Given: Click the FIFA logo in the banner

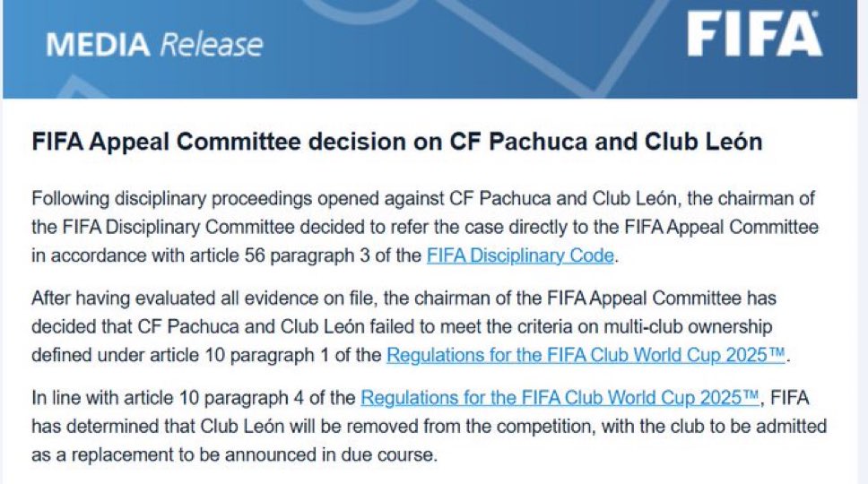Looking at the screenshot, I should tap(753, 37).
